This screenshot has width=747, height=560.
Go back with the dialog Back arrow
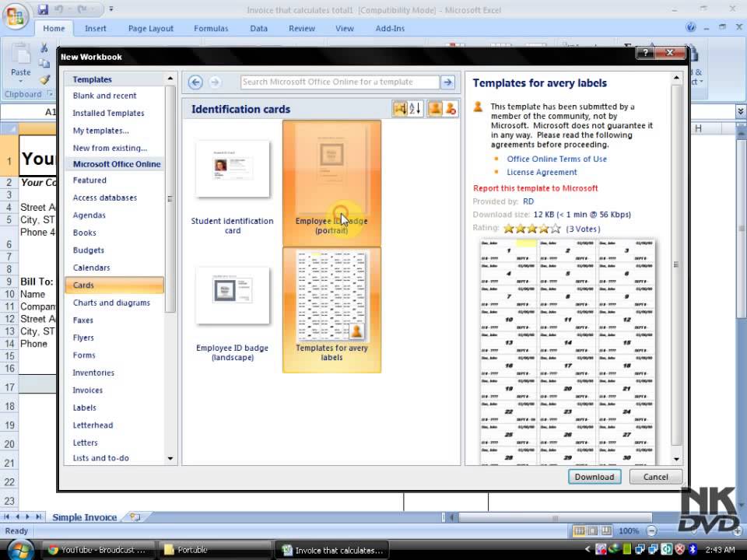[x=195, y=82]
